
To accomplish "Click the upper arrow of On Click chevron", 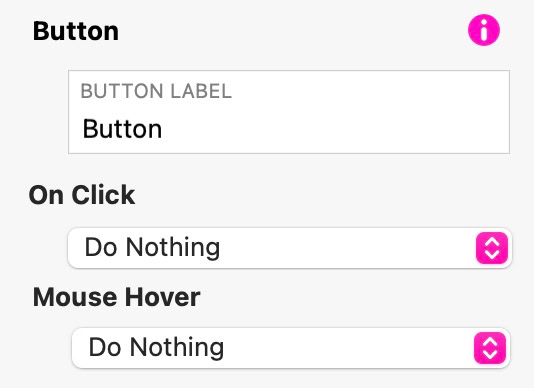I will (x=492, y=242).
